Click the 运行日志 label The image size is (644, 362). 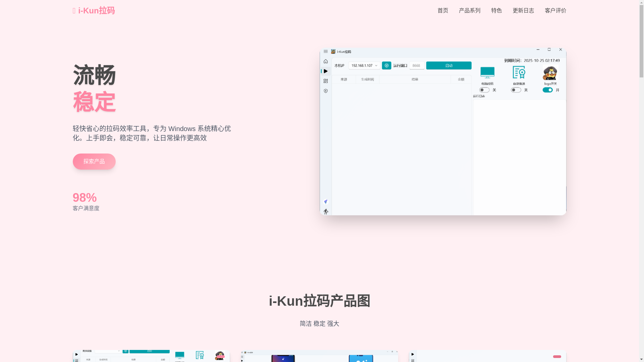[x=479, y=96]
